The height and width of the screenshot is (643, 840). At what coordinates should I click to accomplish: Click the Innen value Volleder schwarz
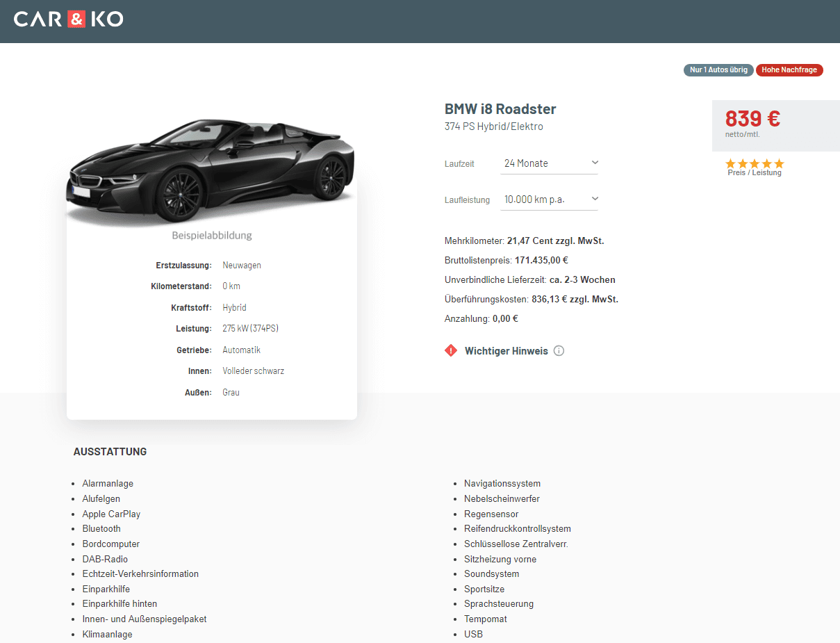point(253,371)
